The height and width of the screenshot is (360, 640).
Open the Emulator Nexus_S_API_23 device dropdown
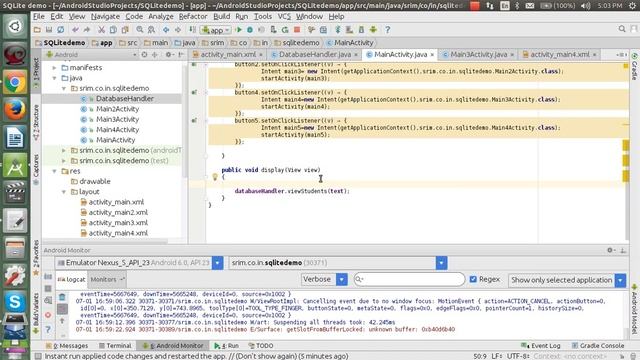[x=218, y=263]
